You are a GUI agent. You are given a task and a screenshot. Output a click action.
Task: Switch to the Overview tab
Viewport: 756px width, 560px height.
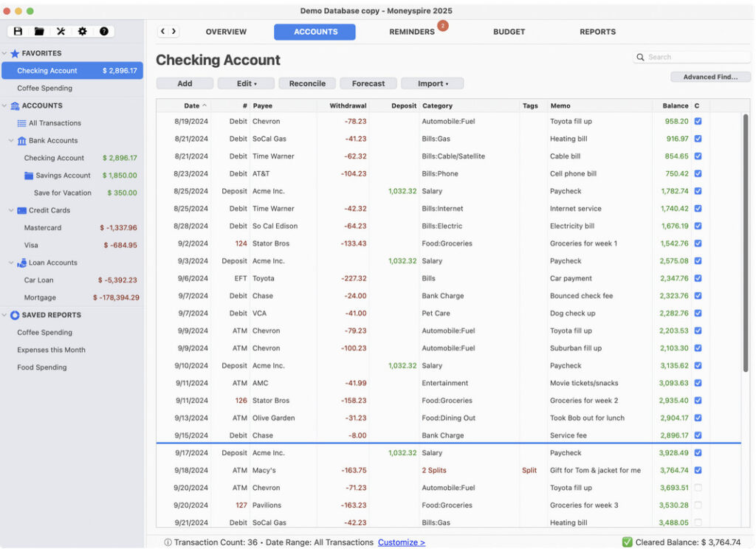point(226,32)
